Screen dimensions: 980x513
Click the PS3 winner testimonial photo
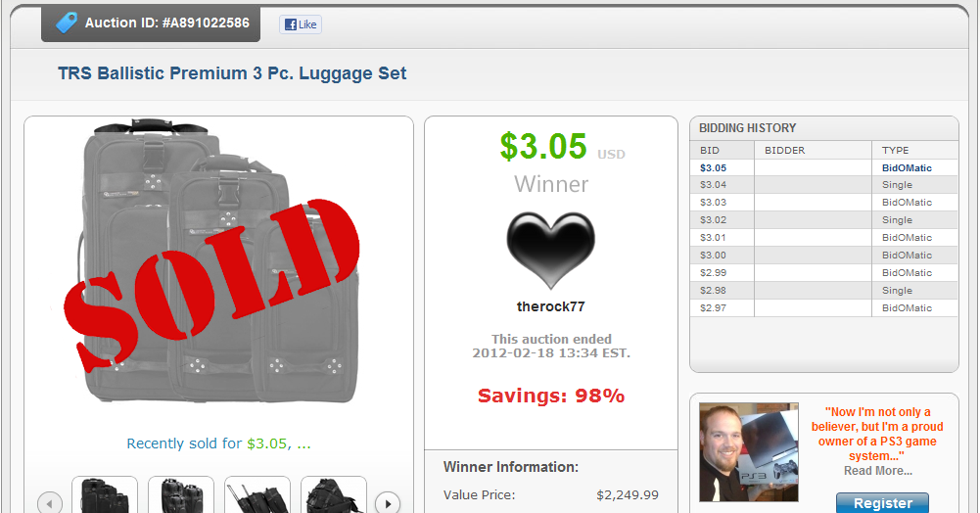tap(749, 452)
